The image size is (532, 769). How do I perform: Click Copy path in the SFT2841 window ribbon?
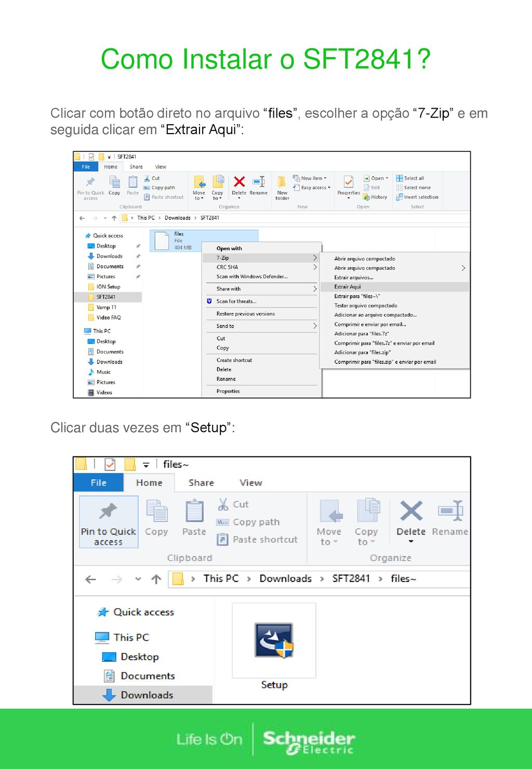pyautogui.click(x=159, y=188)
